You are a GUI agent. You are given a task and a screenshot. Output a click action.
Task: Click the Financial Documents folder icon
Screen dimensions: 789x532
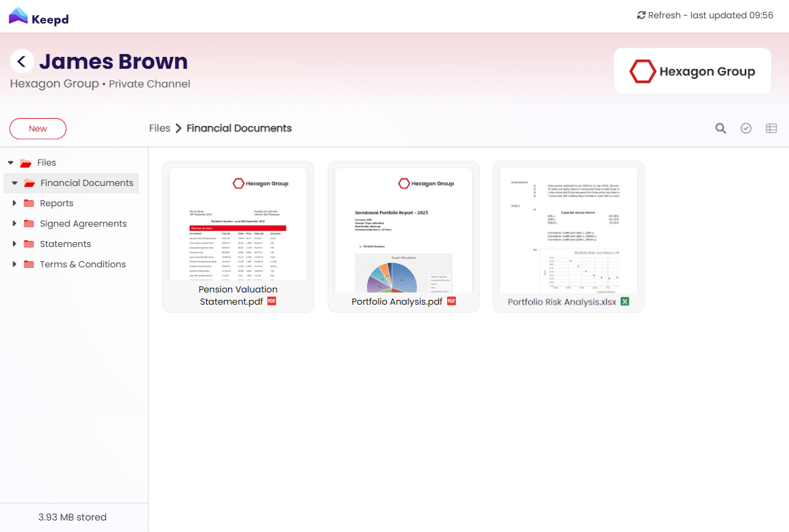[x=29, y=183]
